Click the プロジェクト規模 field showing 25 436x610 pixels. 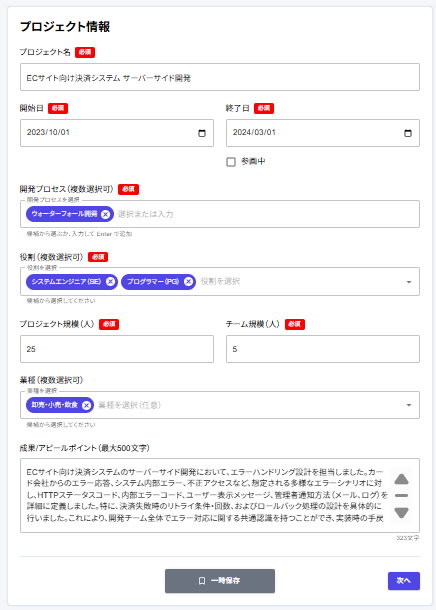(117, 349)
